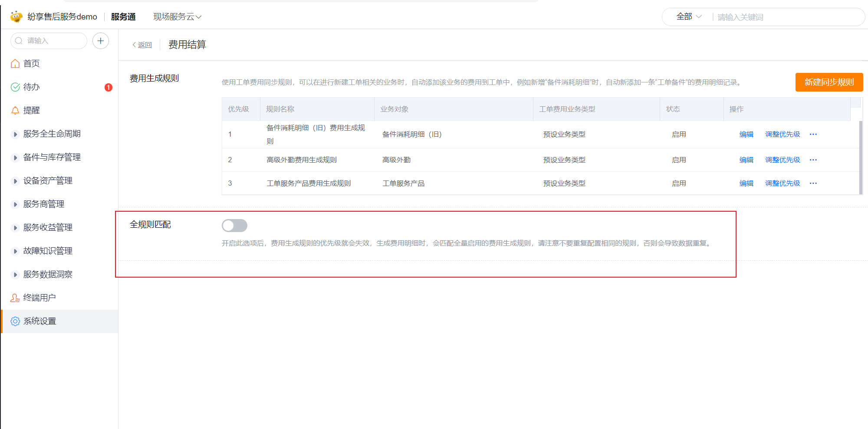This screenshot has height=429, width=868.
Task: Click the 首页 home icon
Action: pyautogui.click(x=15, y=63)
